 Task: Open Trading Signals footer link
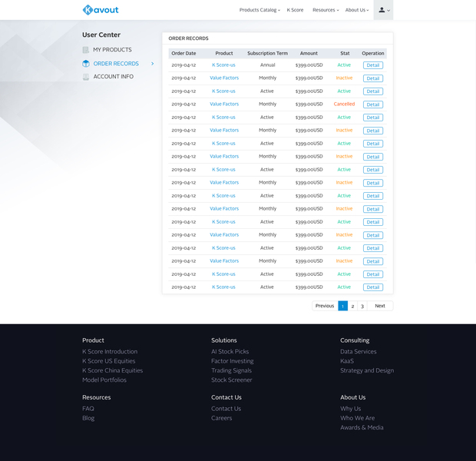[231, 370]
